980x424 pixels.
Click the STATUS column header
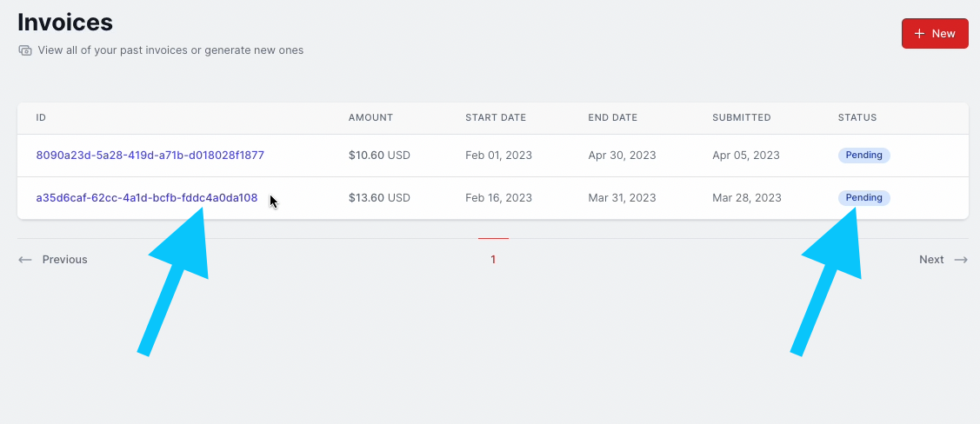click(x=857, y=117)
